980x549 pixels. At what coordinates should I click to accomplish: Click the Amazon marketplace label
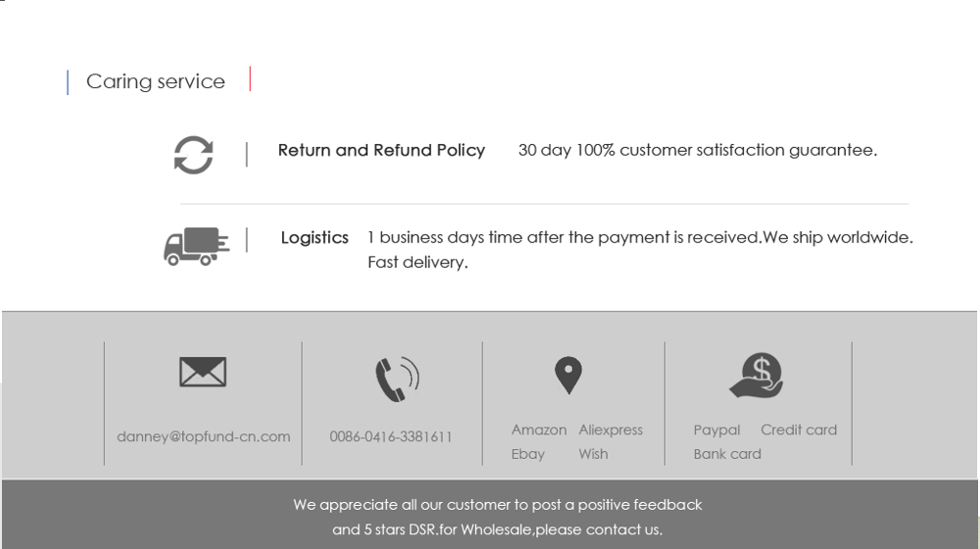(539, 430)
